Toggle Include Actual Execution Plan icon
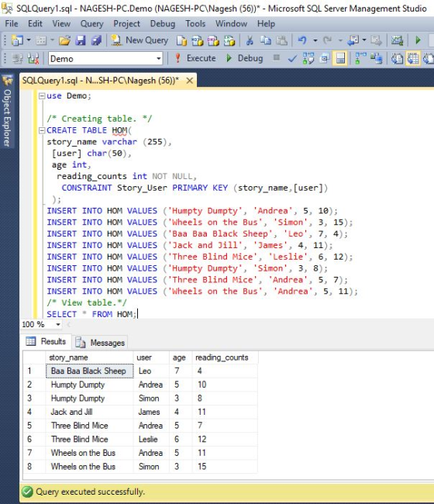This screenshot has width=434, height=504. point(360,59)
